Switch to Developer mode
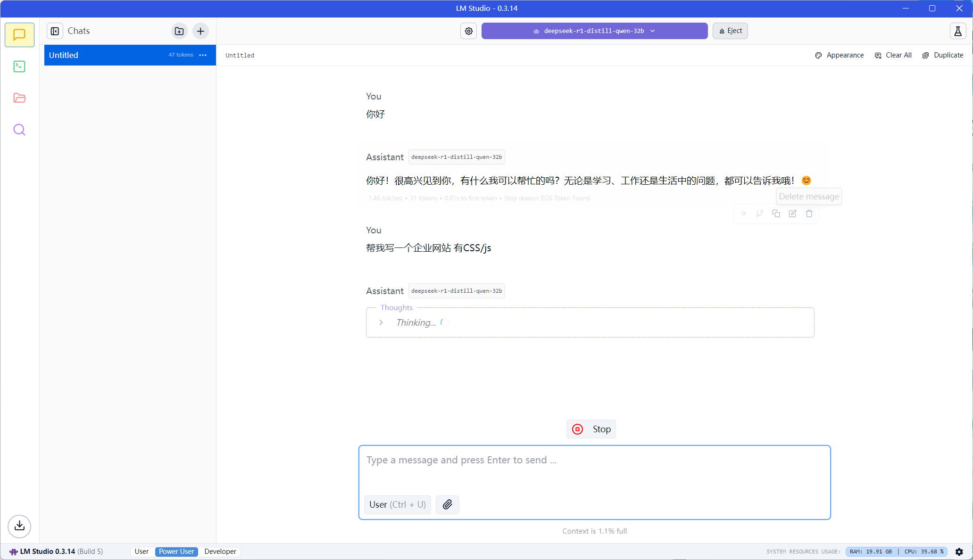The height and width of the screenshot is (560, 973). (220, 552)
